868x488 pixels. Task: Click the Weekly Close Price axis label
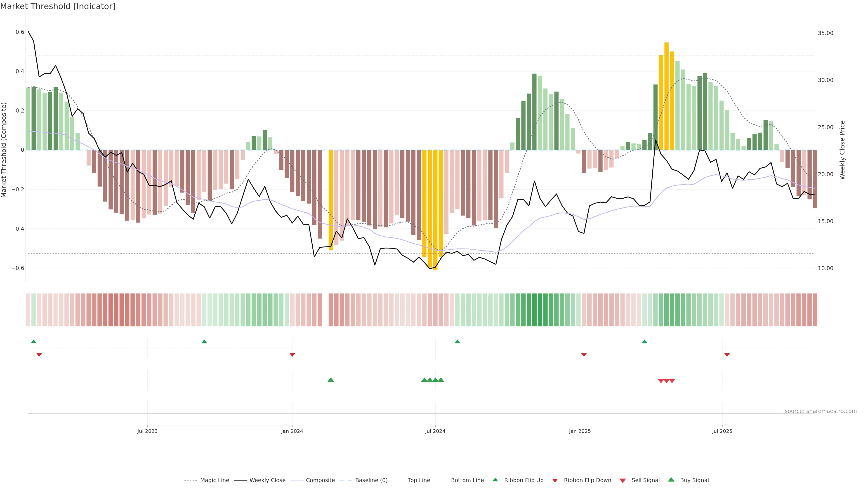tap(842, 150)
